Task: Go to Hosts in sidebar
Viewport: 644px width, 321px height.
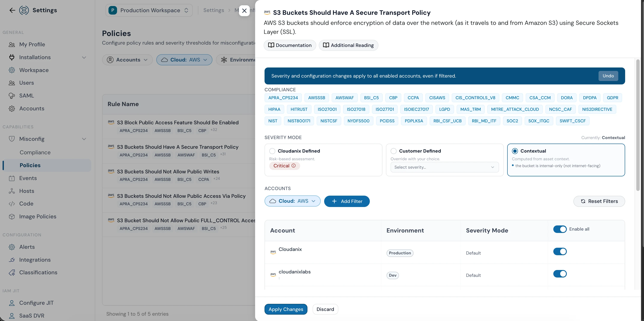Action: click(x=27, y=191)
